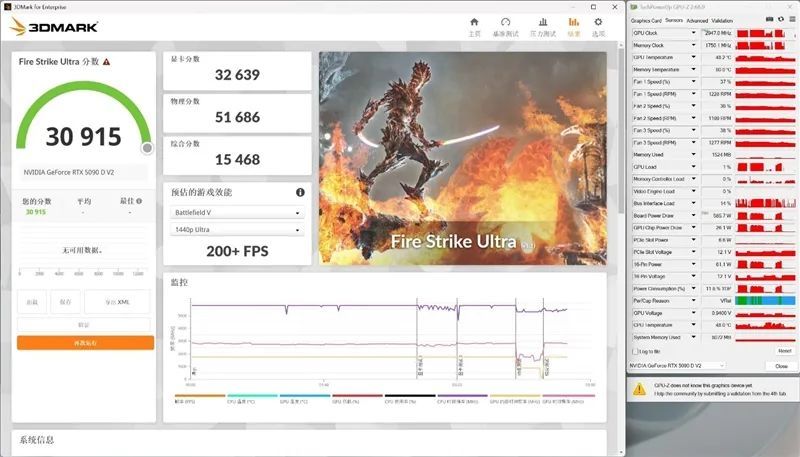Open Fan 1 Speed (%) sensor dropdown

(x=693, y=82)
